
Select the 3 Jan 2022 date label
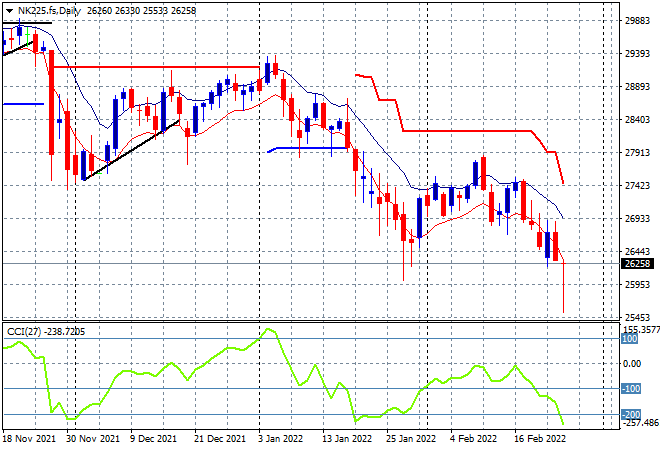281,439
